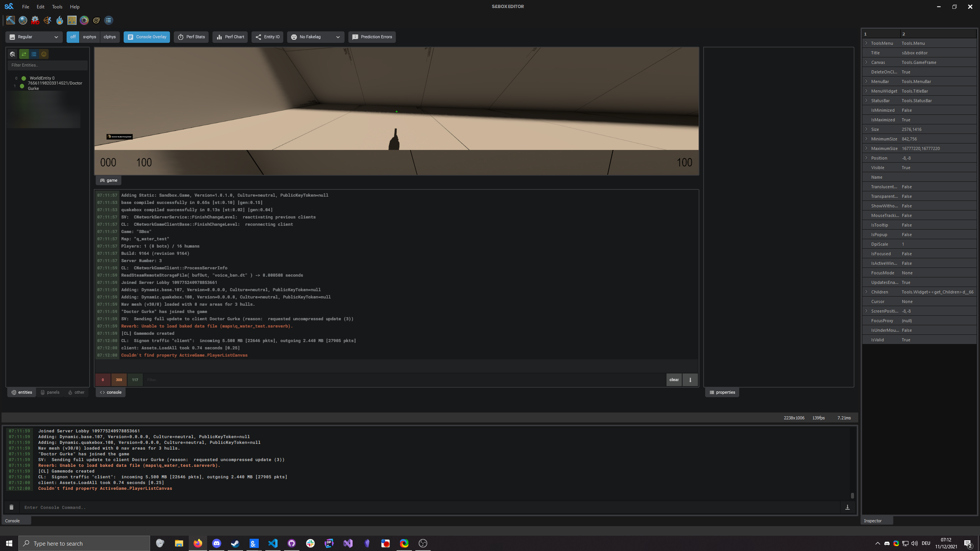Expand the MenuBar property row
The width and height of the screenshot is (980, 551).
coord(866,81)
